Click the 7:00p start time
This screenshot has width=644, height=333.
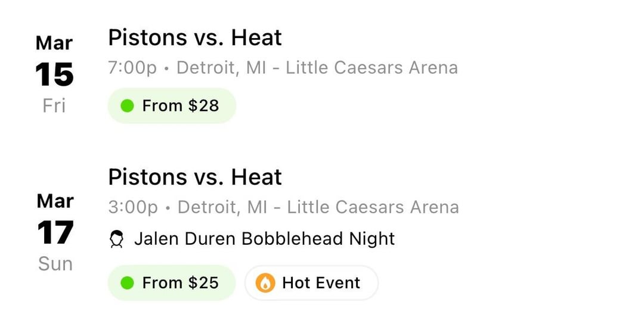pos(132,68)
